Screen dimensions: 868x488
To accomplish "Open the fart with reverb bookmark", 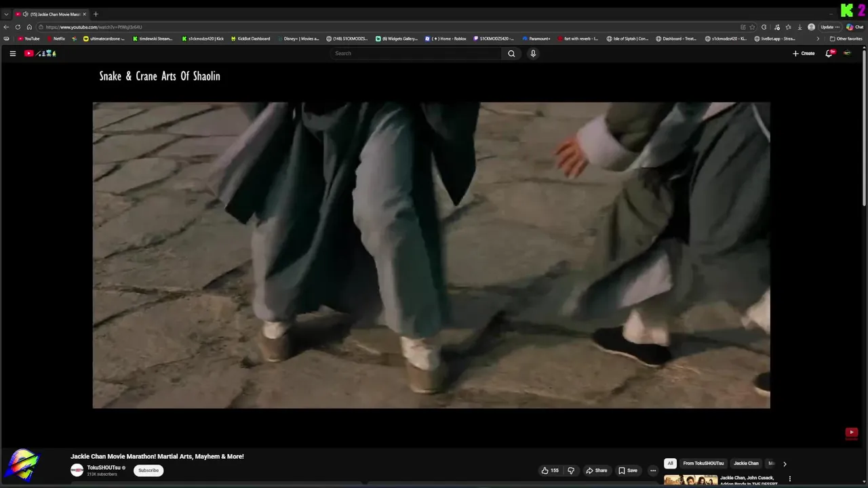I will click(x=578, y=39).
